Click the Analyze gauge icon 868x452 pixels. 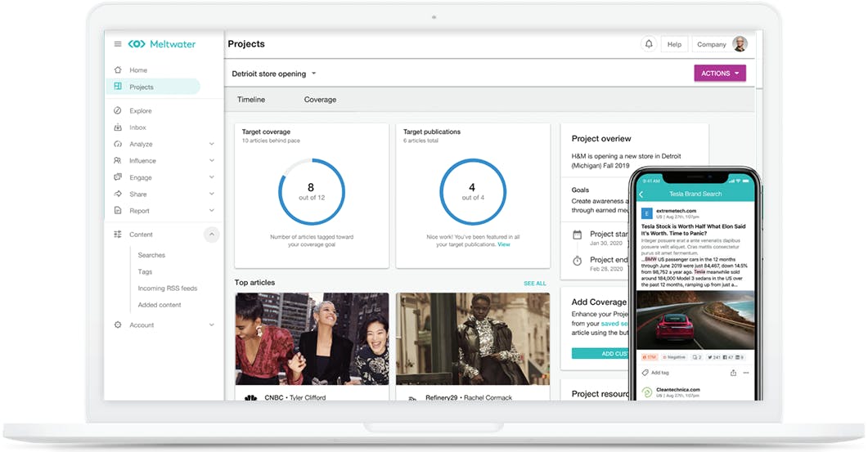(117, 144)
